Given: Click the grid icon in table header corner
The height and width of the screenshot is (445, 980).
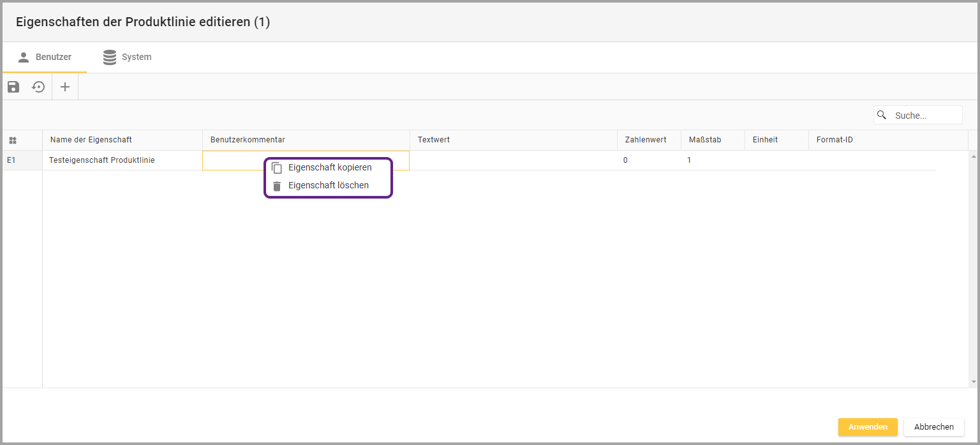Looking at the screenshot, I should [13, 140].
